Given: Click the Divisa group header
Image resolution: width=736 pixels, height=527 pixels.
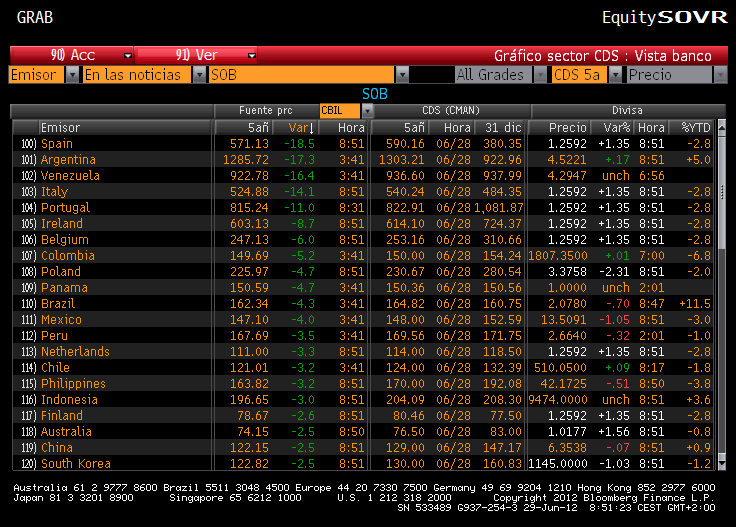Looking at the screenshot, I should [x=627, y=110].
